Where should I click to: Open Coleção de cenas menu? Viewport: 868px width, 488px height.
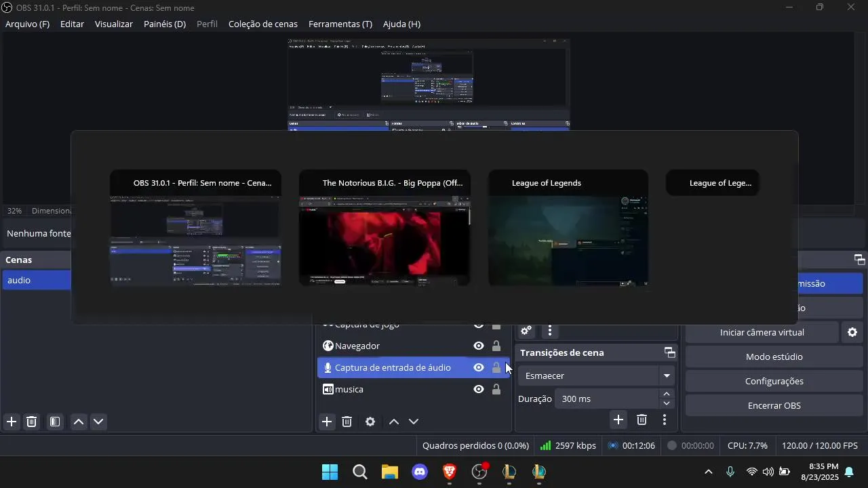(263, 24)
